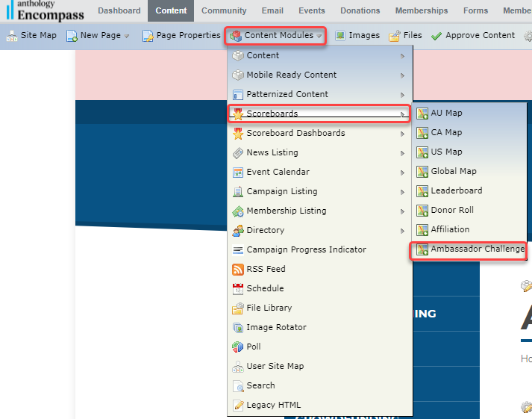Select the Schedule module icon
532x419 pixels.
click(238, 288)
